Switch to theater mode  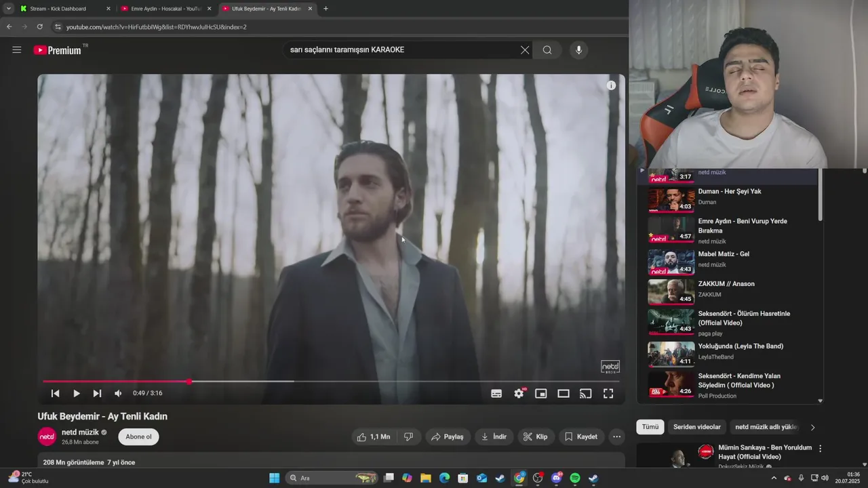coord(564,393)
